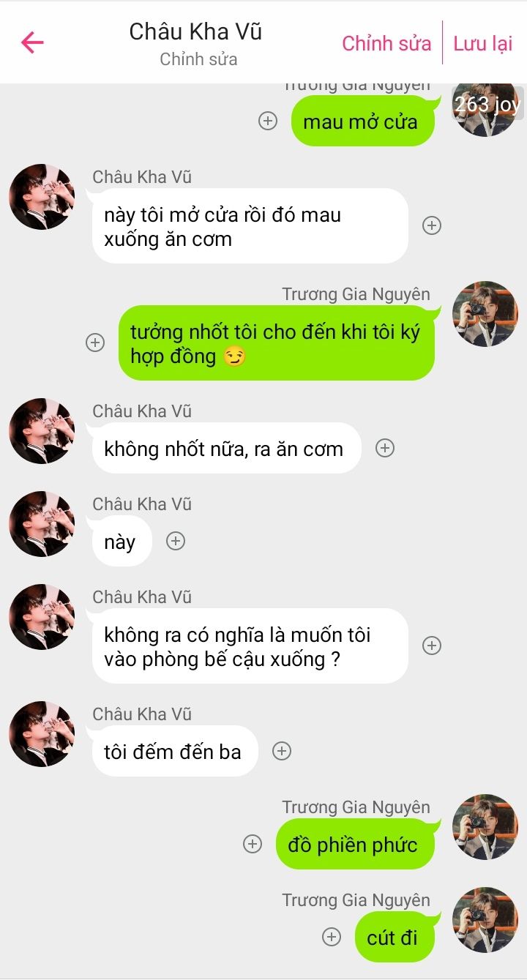
Task: Click plus icon beside 'không nhốt nữa' message
Action: (x=385, y=448)
